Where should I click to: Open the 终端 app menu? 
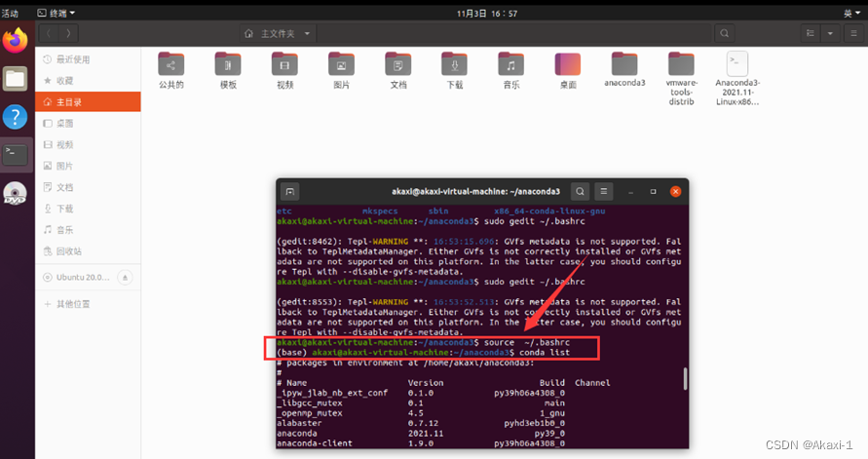coord(56,14)
